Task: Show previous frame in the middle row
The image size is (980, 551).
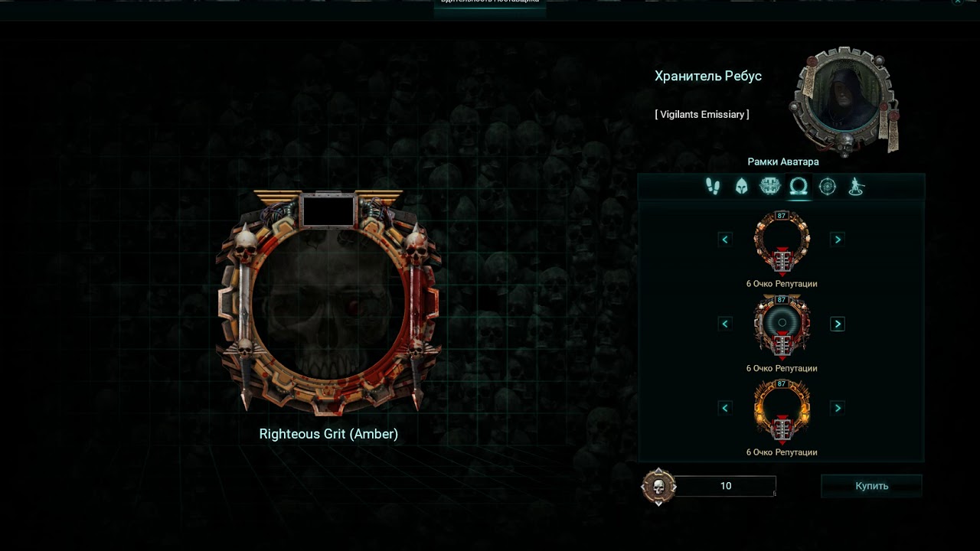Action: click(x=725, y=324)
